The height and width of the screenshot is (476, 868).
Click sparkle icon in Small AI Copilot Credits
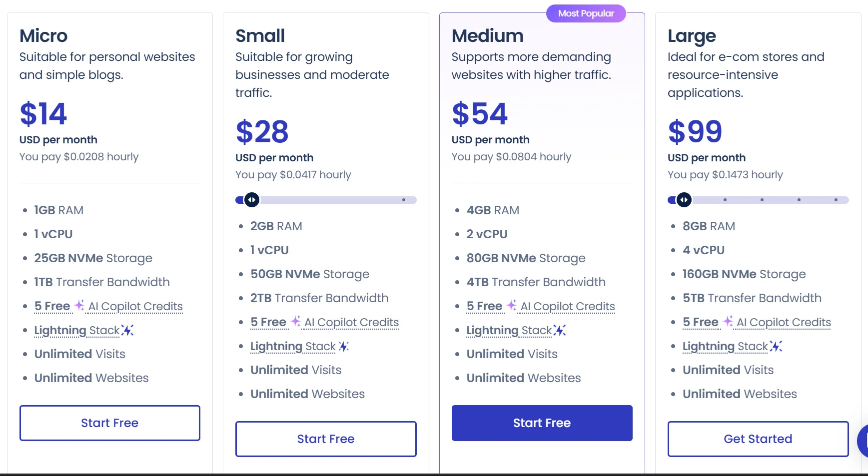pyautogui.click(x=296, y=321)
